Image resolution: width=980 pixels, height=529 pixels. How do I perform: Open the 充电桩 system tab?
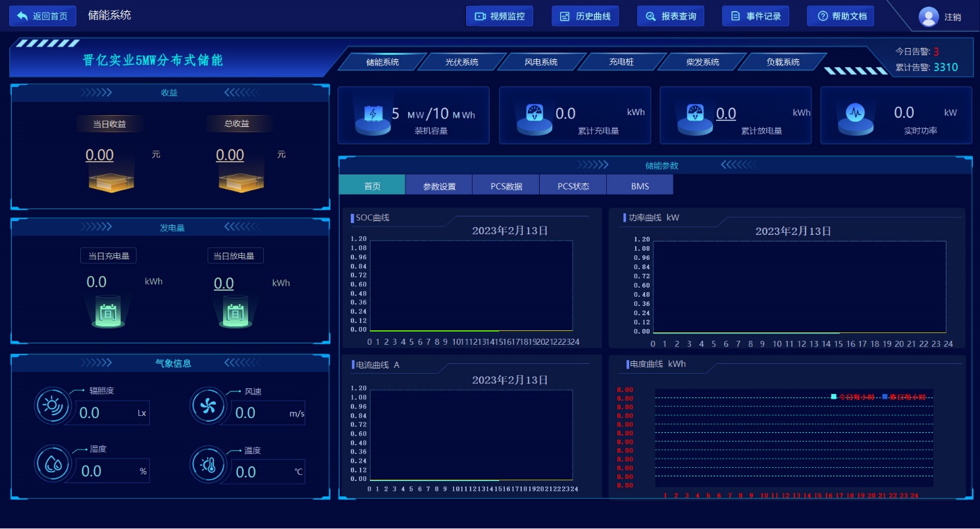[x=621, y=62]
